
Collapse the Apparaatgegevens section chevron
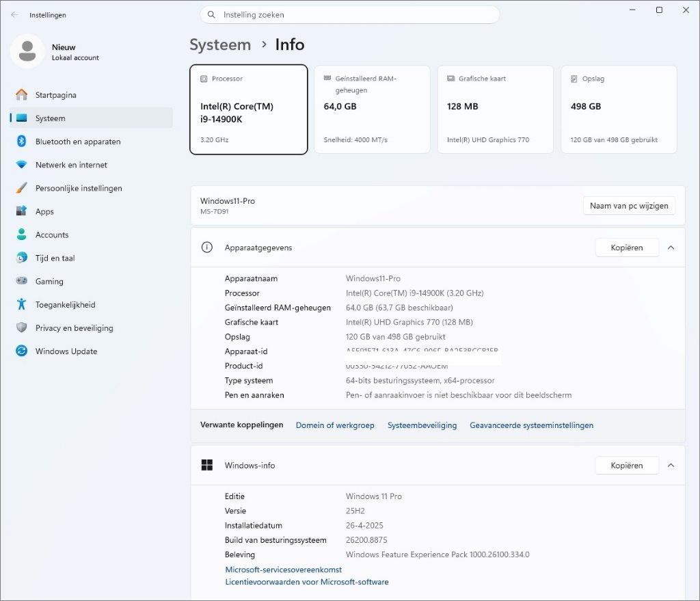point(671,248)
